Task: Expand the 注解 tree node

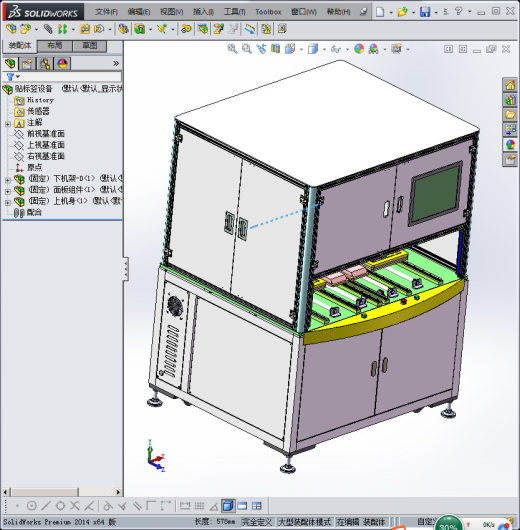Action: point(8,124)
